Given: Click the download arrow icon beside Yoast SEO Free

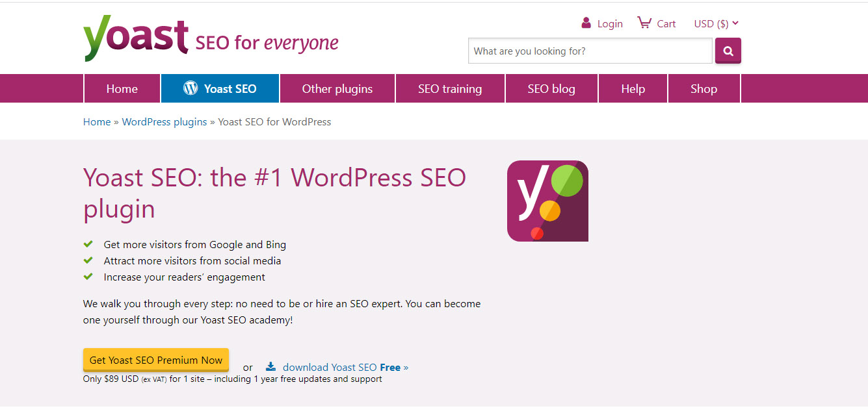Looking at the screenshot, I should tap(270, 366).
